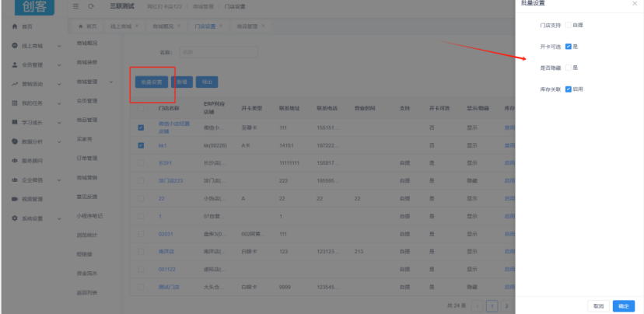Click the 我的任务 grid icon in sidebar
644x314 pixels.
[15, 103]
